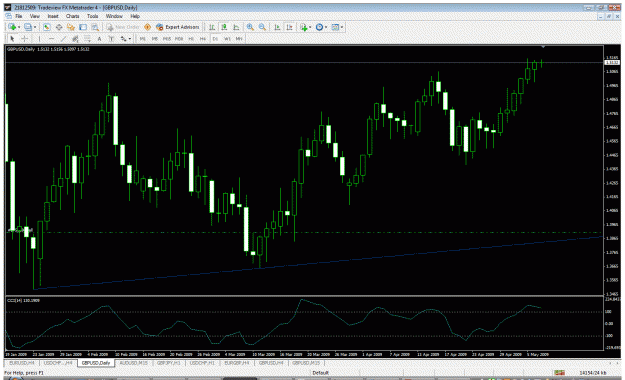This screenshot has height=380, width=625.
Task: Toggle Expert Advisors on or off
Action: tap(178, 27)
